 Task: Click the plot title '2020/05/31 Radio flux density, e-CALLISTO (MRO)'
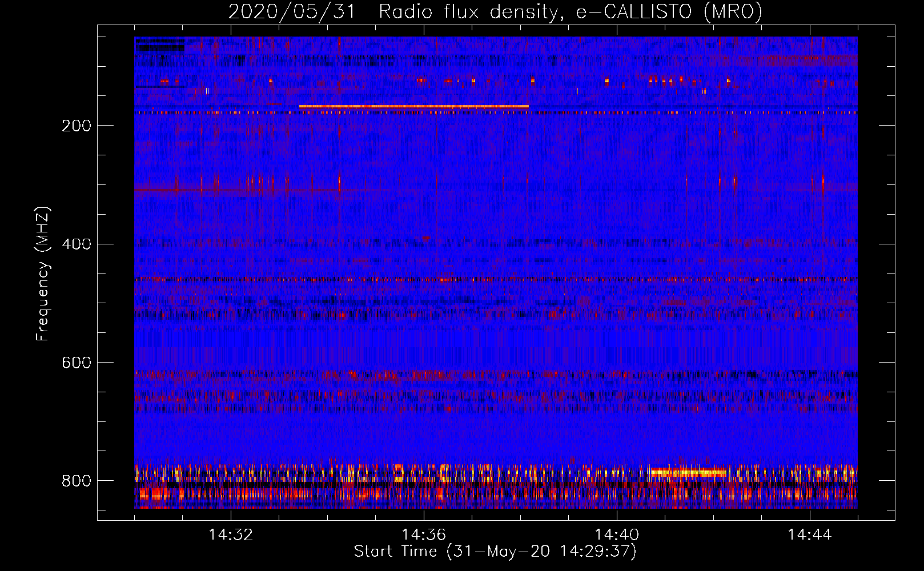pos(495,11)
